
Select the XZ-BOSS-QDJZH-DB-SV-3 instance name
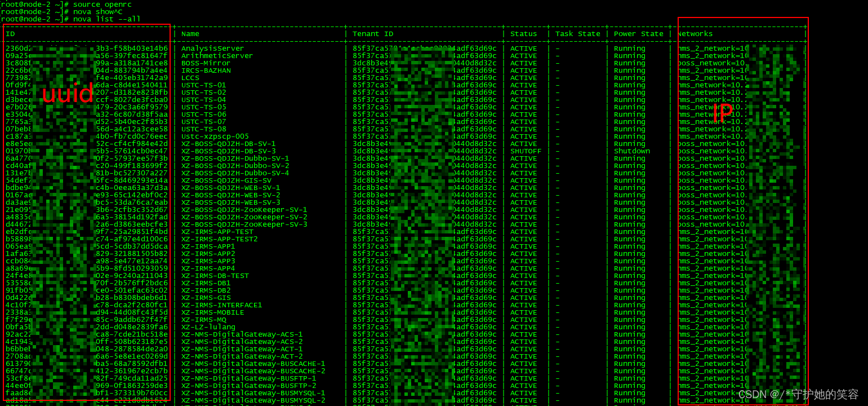tap(229, 151)
